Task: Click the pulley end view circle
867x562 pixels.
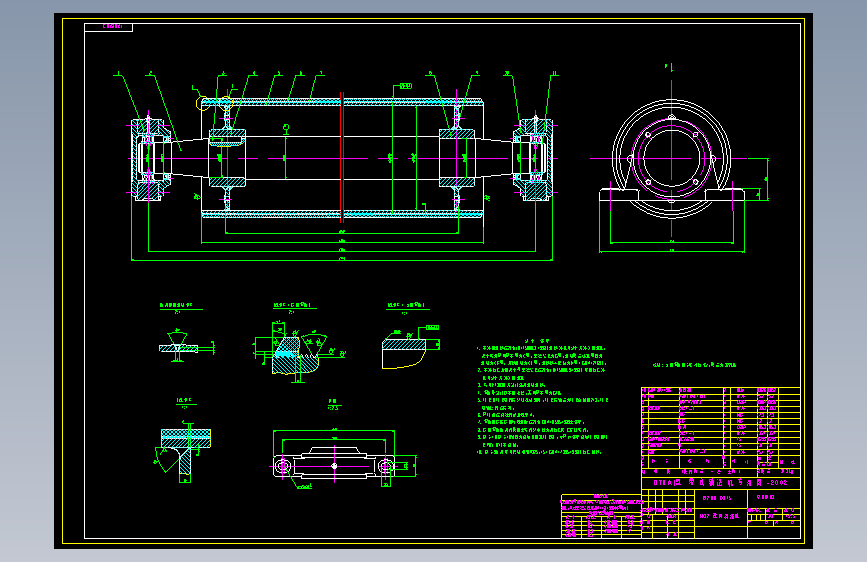Action: (x=671, y=159)
